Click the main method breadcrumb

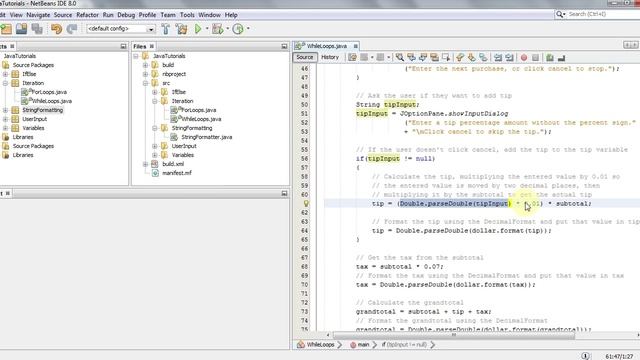[x=360, y=344]
